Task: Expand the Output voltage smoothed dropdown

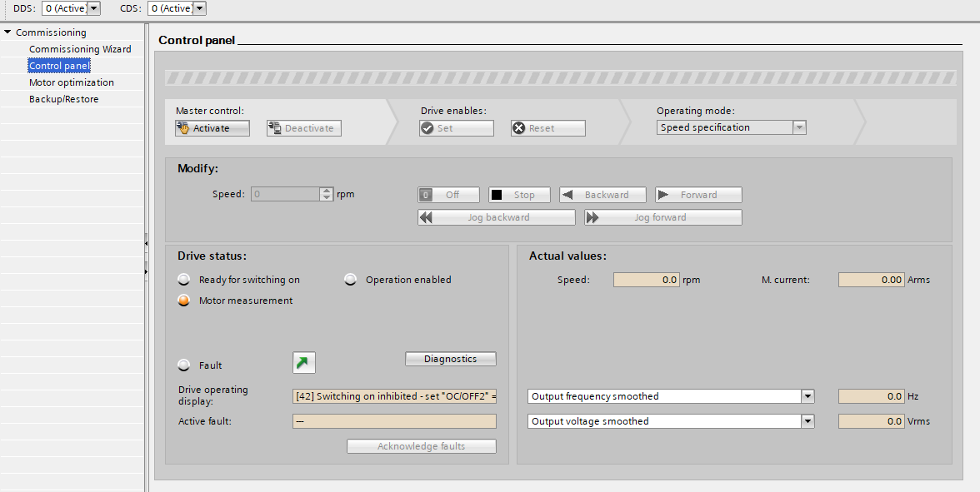Action: (807, 421)
